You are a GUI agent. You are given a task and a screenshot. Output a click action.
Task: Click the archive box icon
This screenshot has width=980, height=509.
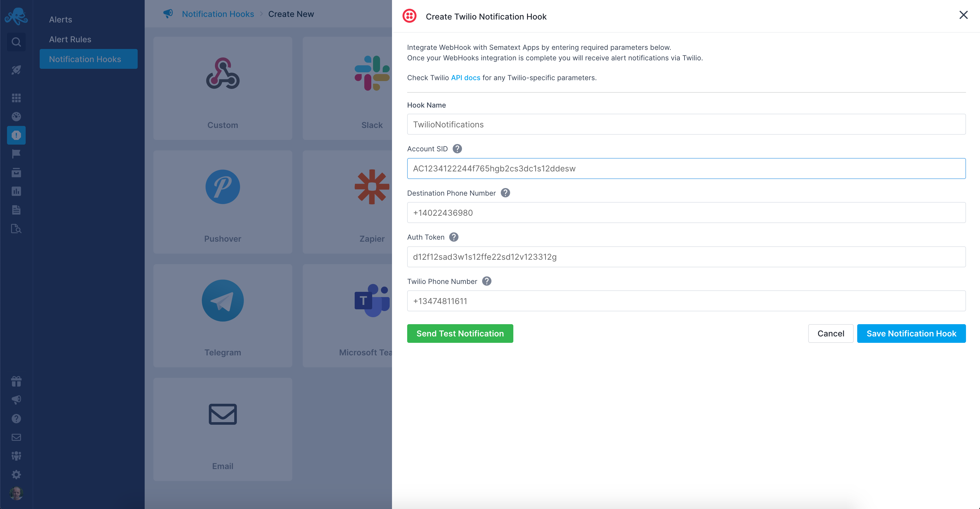(16, 172)
